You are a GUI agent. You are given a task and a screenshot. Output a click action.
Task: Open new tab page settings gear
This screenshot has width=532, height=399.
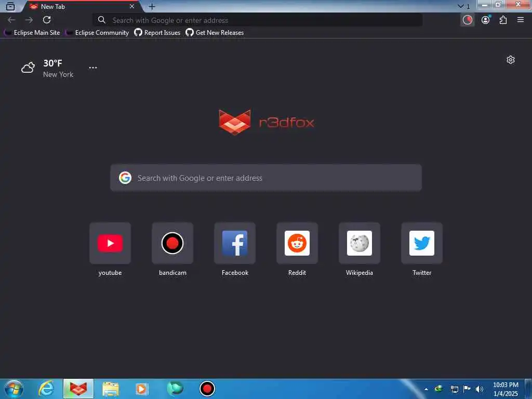[x=511, y=60]
